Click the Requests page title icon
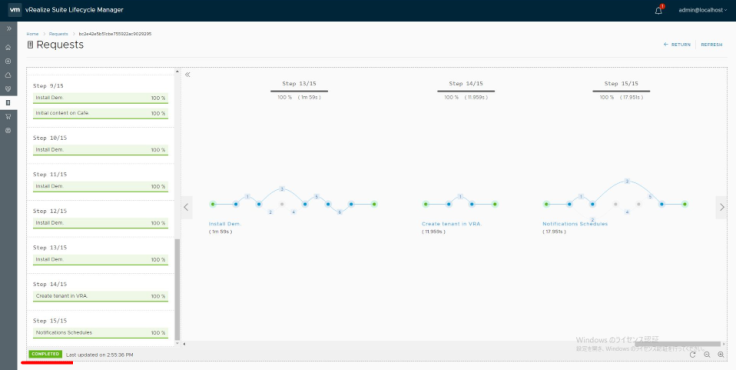This screenshot has height=370, width=736. pos(30,45)
